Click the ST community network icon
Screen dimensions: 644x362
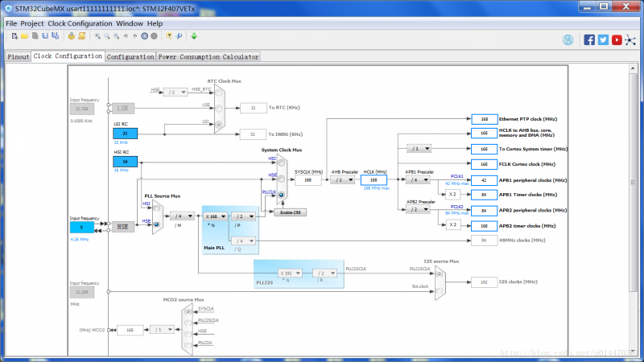click(x=630, y=39)
